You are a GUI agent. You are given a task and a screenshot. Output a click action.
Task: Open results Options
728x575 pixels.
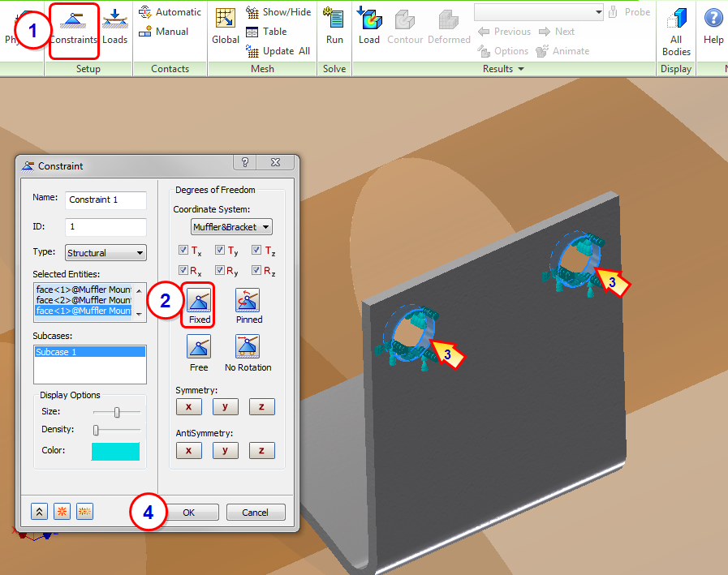click(503, 51)
